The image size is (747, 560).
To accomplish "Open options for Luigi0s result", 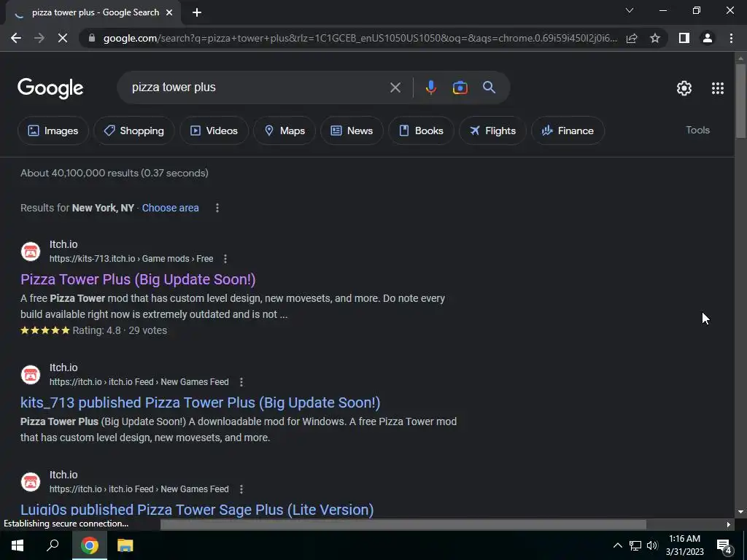I will (x=241, y=489).
